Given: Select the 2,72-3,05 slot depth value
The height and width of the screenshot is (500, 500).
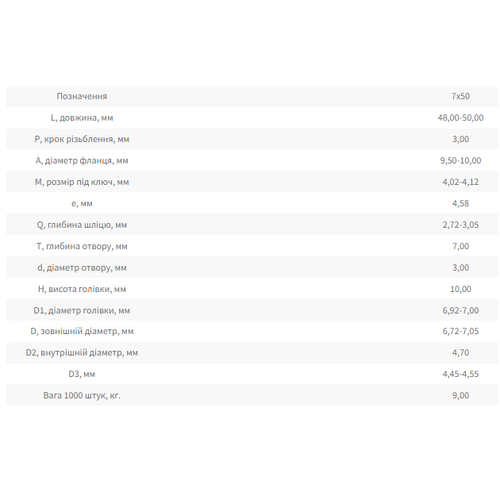Looking at the screenshot, I should click(460, 225).
